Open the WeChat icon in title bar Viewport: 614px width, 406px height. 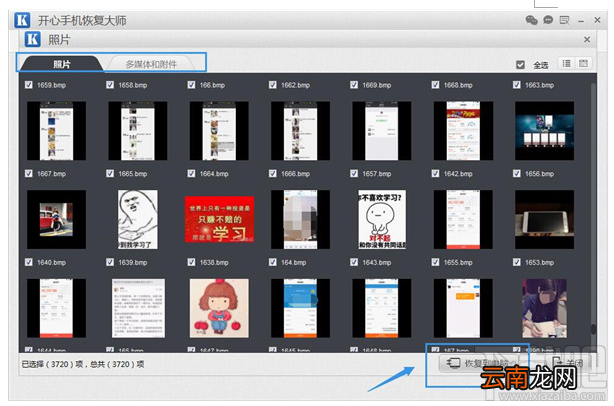[x=531, y=20]
